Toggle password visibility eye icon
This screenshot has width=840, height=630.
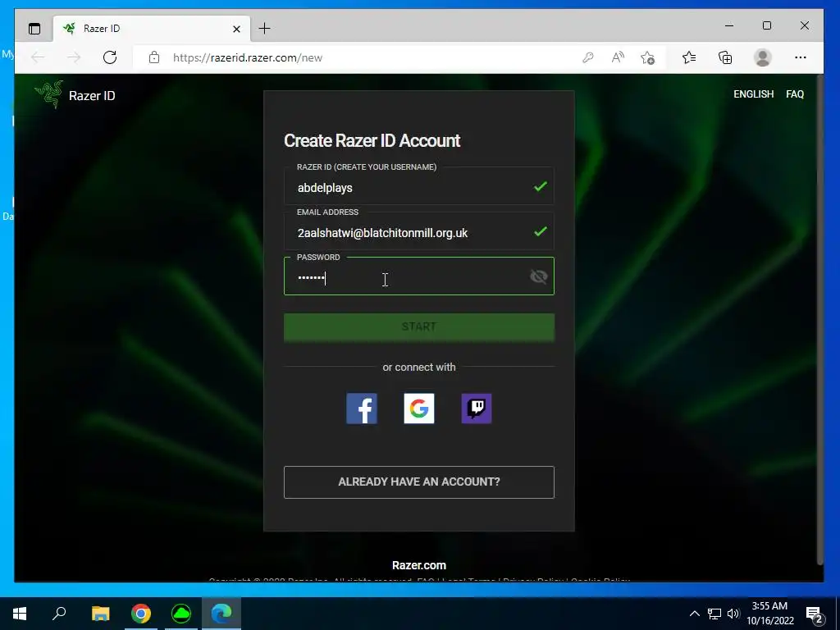point(538,276)
